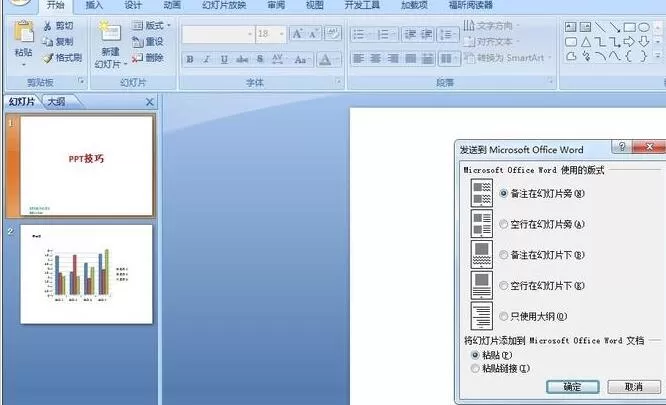Click the Delete (删除) slide icon
The image size is (666, 405).
pos(137,58)
